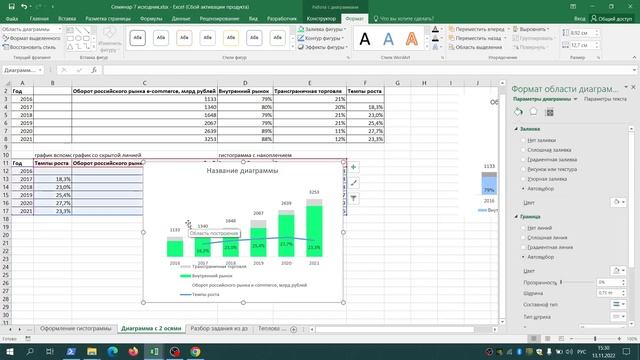
Task: Open the chart element selector dropdown
Action: [x=60, y=29]
